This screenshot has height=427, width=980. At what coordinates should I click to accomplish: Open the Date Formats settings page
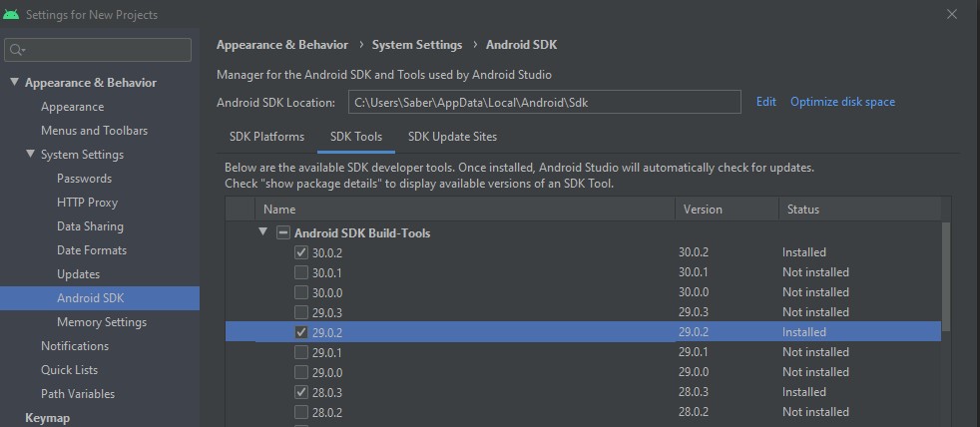click(x=92, y=250)
